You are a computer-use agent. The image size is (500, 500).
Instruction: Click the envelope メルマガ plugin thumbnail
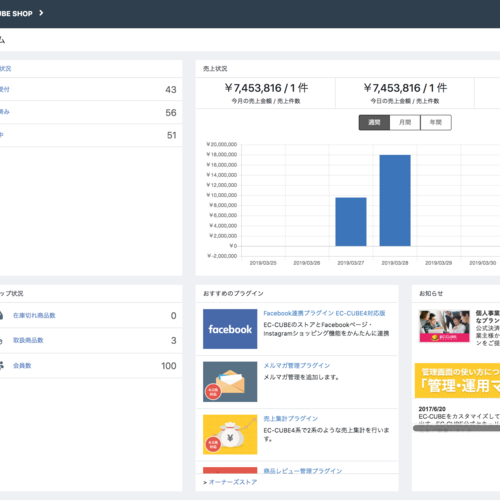coord(230,382)
